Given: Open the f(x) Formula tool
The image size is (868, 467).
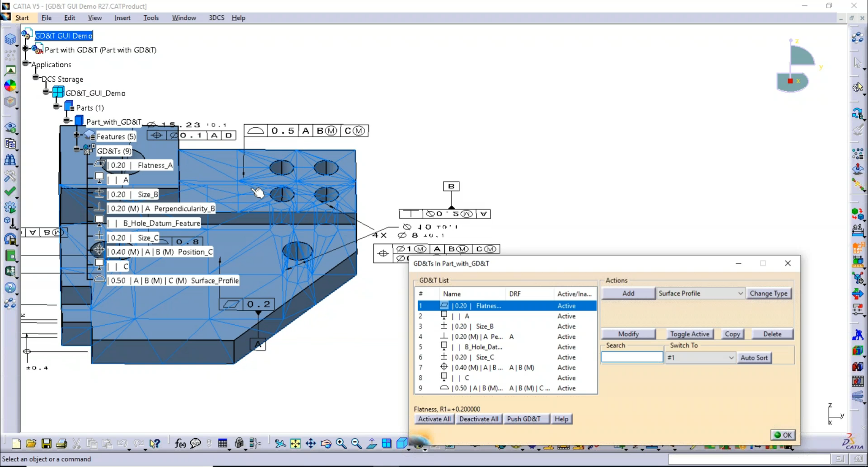Looking at the screenshot, I should click(179, 444).
